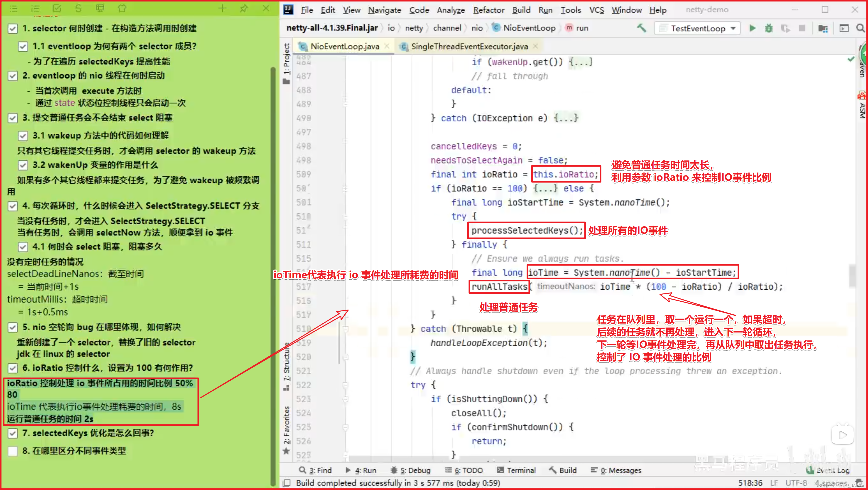The image size is (868, 490).
Task: Open the VCS menu
Action: (596, 10)
